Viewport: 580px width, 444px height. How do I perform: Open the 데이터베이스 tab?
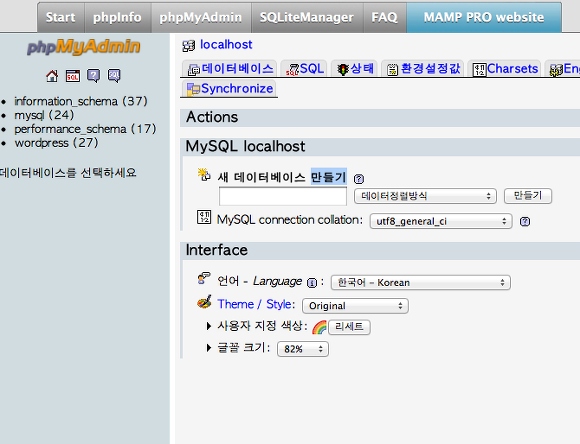point(230,69)
